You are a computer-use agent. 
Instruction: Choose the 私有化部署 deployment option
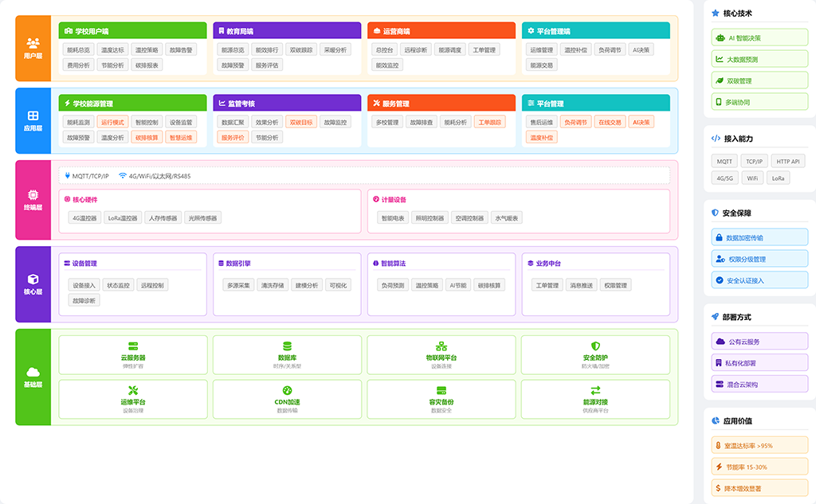click(759, 363)
